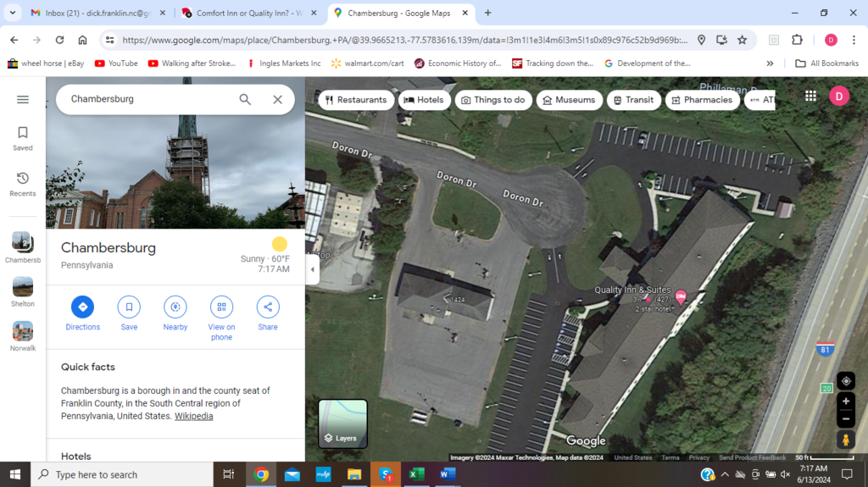The image size is (868, 487).
Task: Open Recents in the sidebar
Action: (x=23, y=185)
